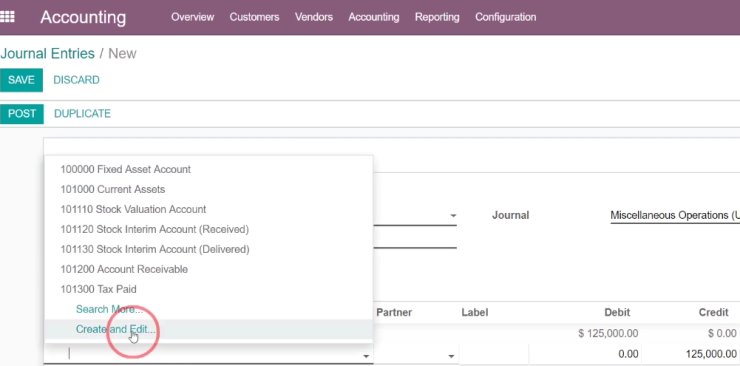Viewport: 740px width, 366px height.
Task: Select 101000 Current Assets option
Action: (x=208, y=189)
